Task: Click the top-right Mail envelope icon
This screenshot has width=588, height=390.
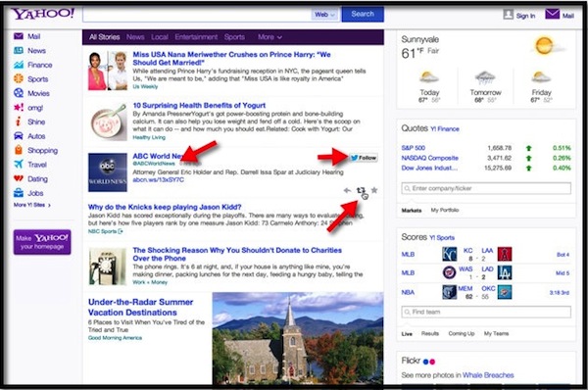Action: click(x=553, y=15)
